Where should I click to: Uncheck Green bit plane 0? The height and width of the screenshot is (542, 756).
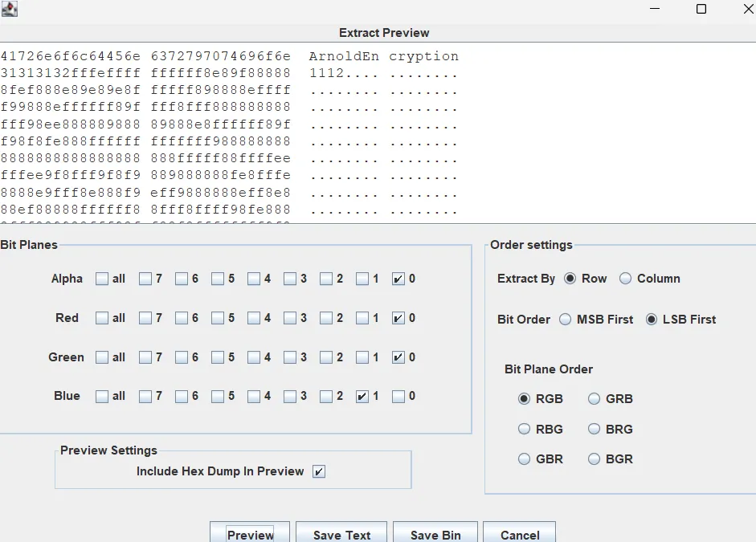[398, 357]
